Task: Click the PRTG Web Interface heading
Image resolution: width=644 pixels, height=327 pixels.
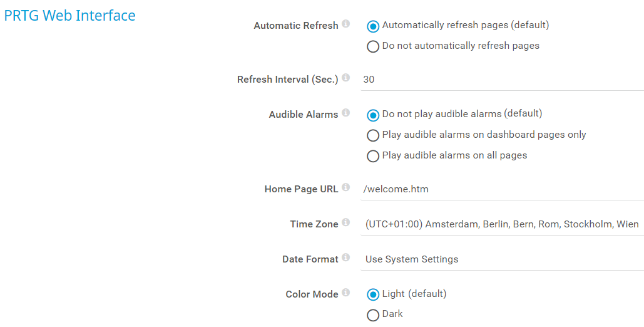Action: (x=69, y=16)
